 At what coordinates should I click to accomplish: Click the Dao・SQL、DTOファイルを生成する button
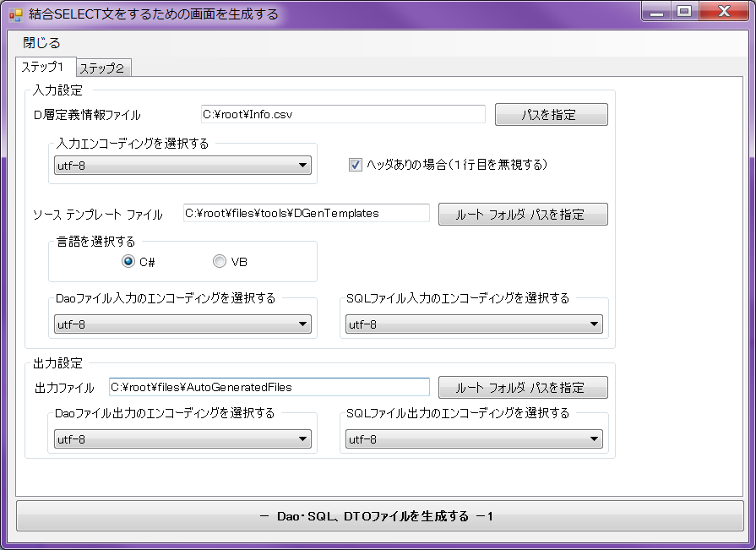(379, 516)
